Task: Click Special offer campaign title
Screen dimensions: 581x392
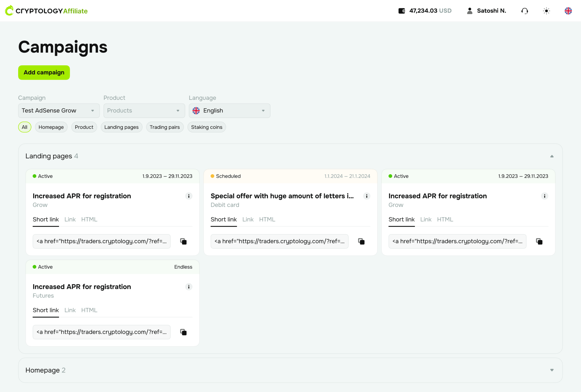Action: point(282,196)
